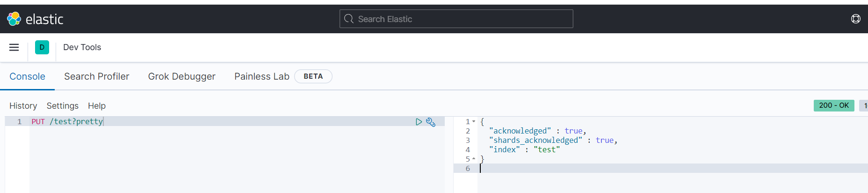Run the request with the play icon
Screen dimensions: 868x193
tap(419, 122)
